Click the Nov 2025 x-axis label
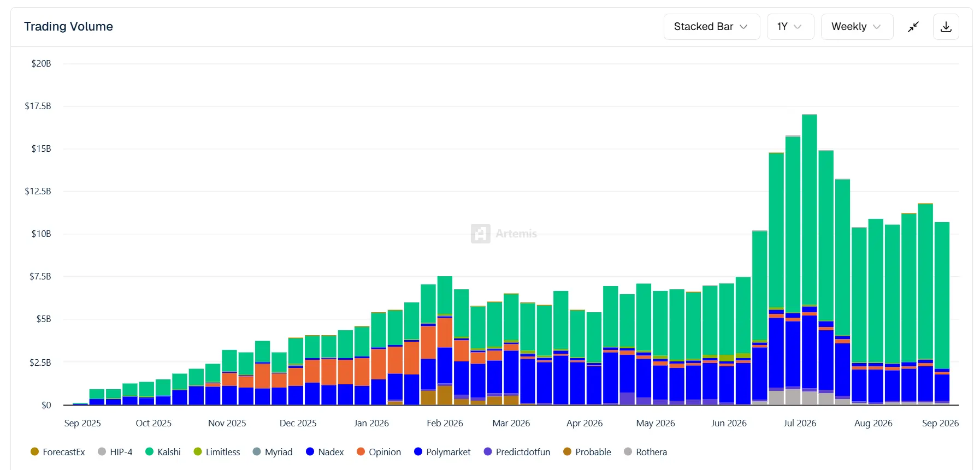The width and height of the screenshot is (980, 470). point(227,423)
